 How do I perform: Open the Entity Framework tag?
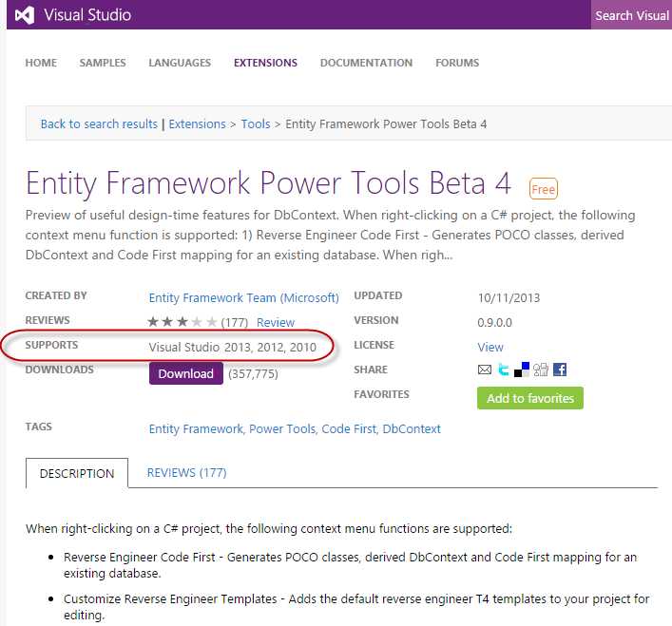point(196,428)
